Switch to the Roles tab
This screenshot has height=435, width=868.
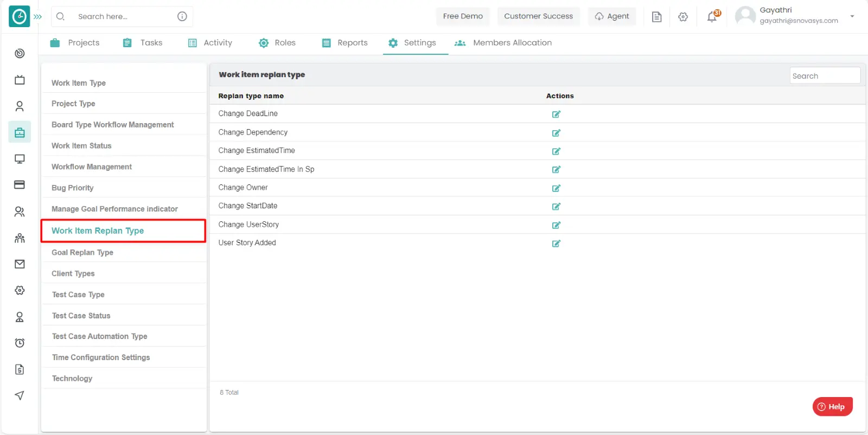click(277, 43)
